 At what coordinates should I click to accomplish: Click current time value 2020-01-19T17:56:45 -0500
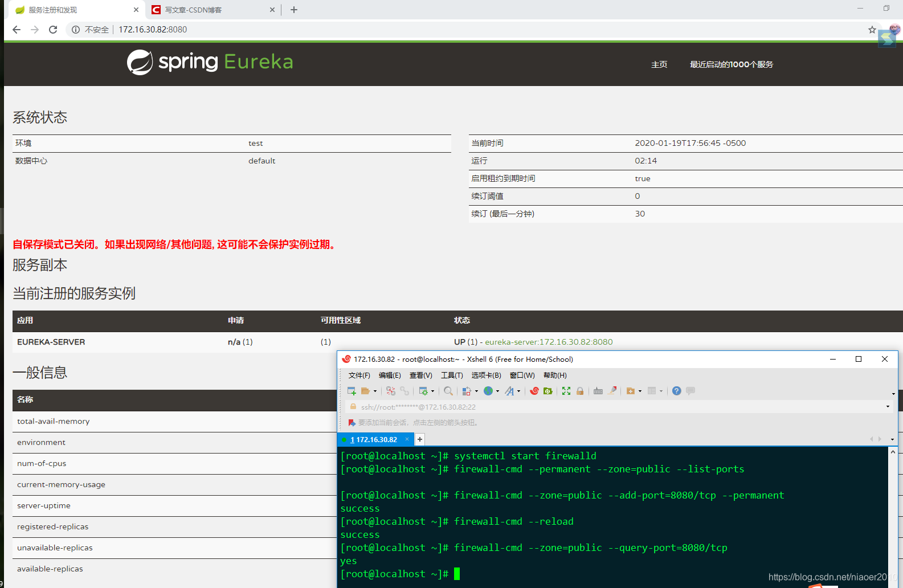pyautogui.click(x=690, y=143)
